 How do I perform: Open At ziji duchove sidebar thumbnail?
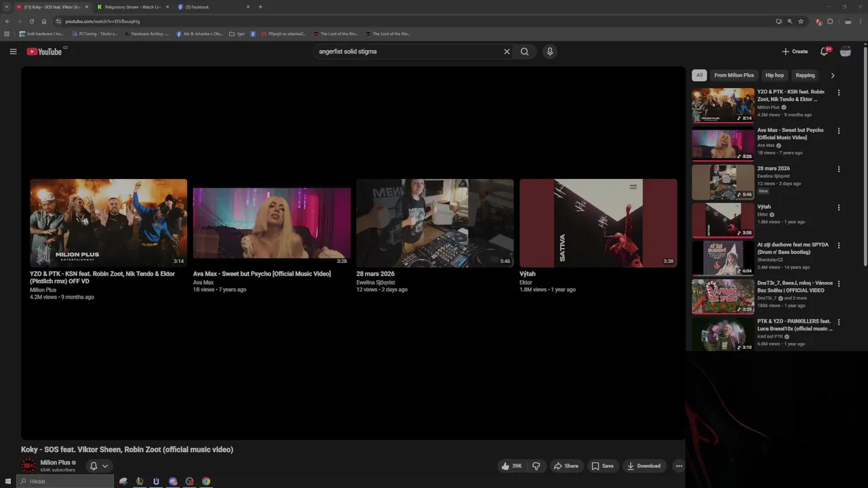[723, 258]
